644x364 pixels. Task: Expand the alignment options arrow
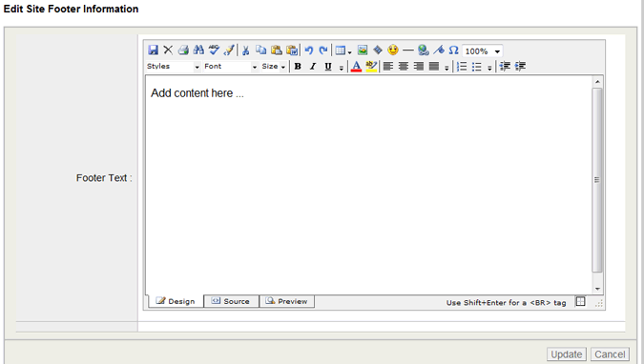point(447,68)
